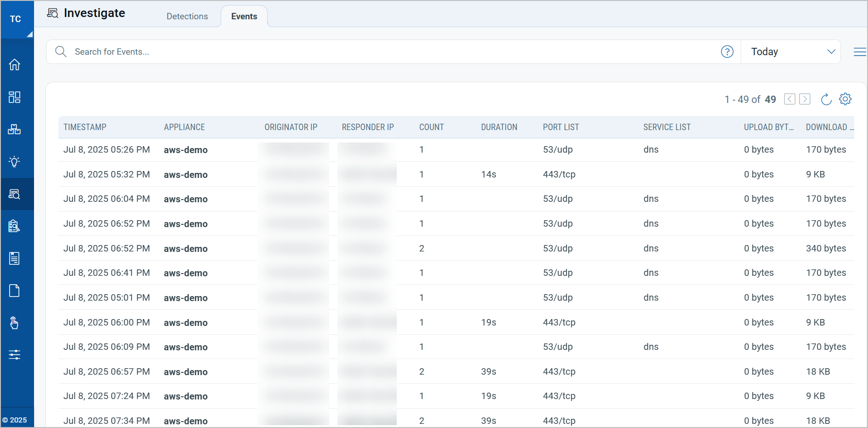Click 0 bytes in the 06:41 PM row
This screenshot has width=868, height=428.
click(759, 273)
